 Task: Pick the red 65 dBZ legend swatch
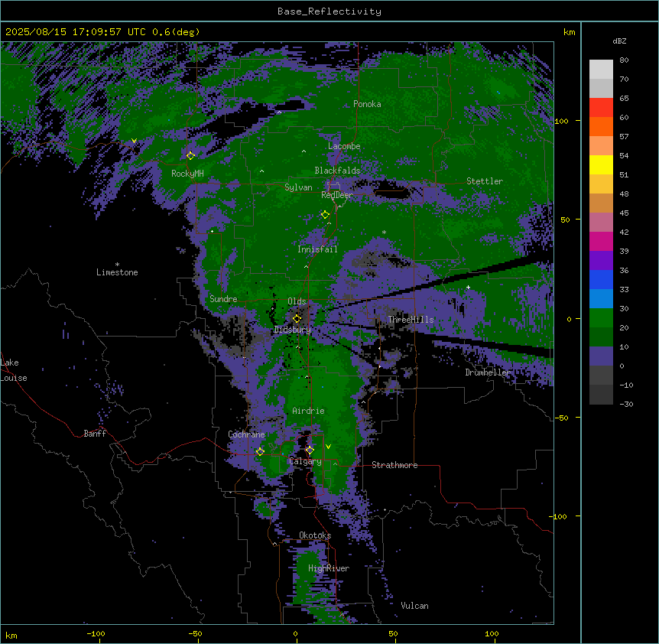(x=601, y=107)
